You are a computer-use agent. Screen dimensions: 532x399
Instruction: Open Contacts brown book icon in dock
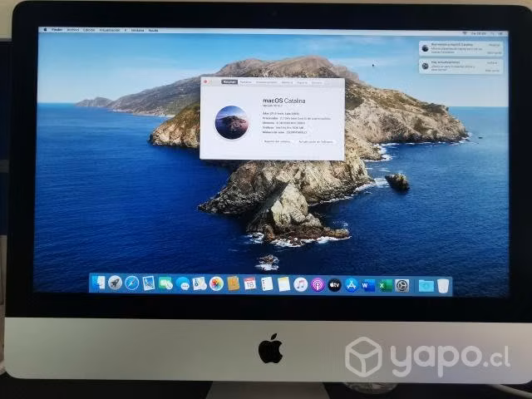[x=233, y=284]
